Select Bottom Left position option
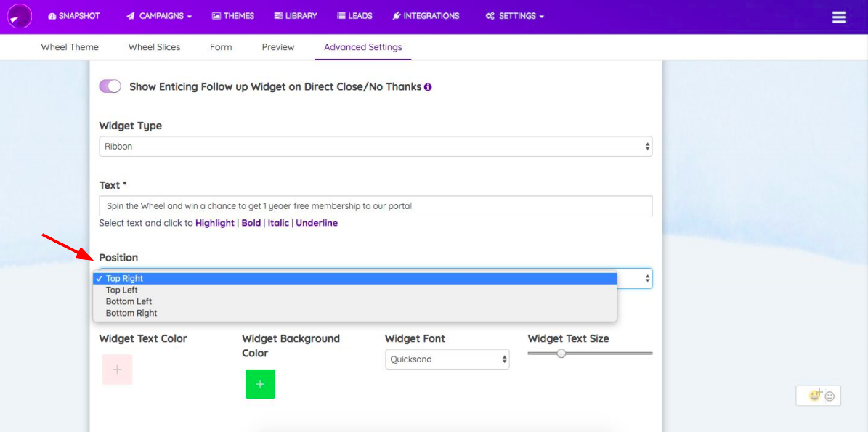The image size is (868, 432). [355, 301]
